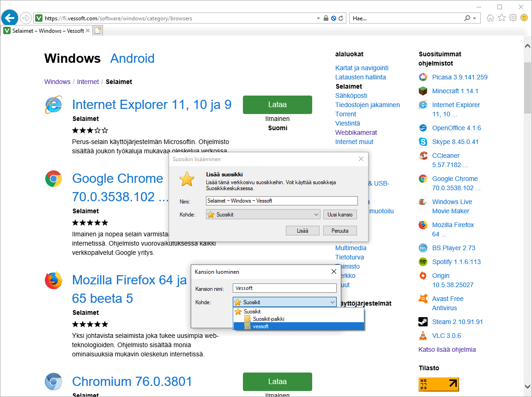Open the Internet Explorer 11, 10 ja 9 title link
This screenshot has width=532, height=397.
tap(151, 105)
